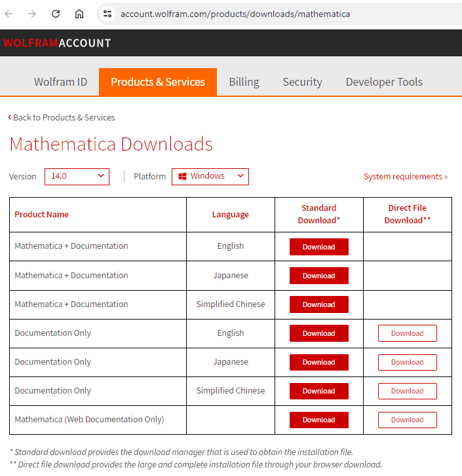Viewport: 462px width, 476px height.
Task: Click the address bar URL
Action: click(x=235, y=14)
